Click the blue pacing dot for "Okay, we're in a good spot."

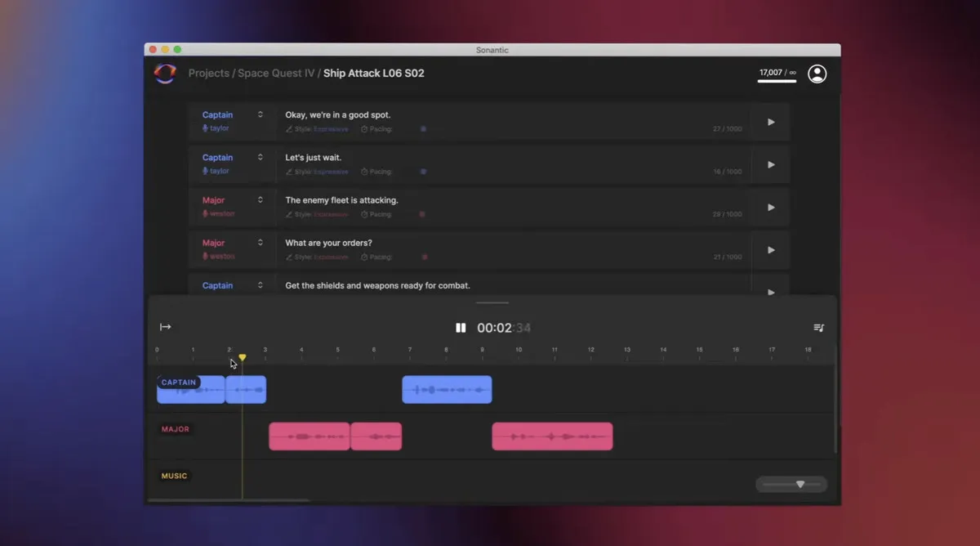(423, 129)
